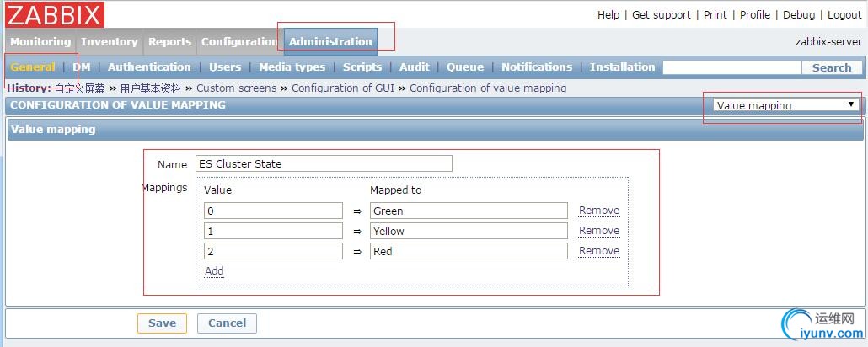Viewport: 868px width, 347px height.
Task: Click the value field containing 2
Action: [x=274, y=251]
